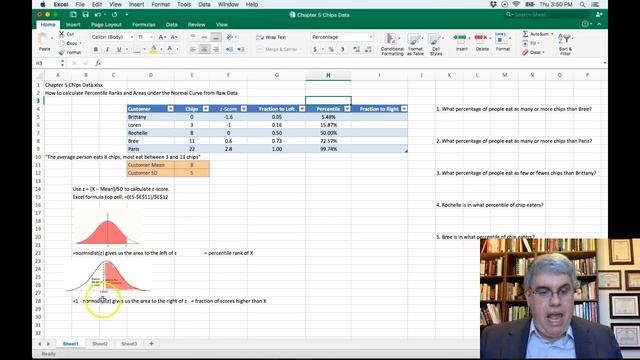The width and height of the screenshot is (640, 360).
Task: Apply currency dollar format
Action: (x=315, y=49)
